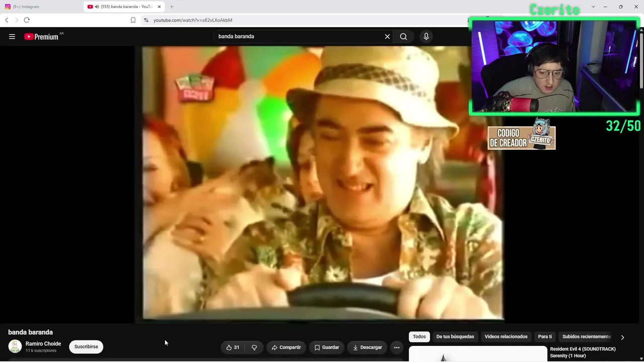Switch to the Instagram tab
The width and height of the screenshot is (644, 362).
click(x=40, y=7)
